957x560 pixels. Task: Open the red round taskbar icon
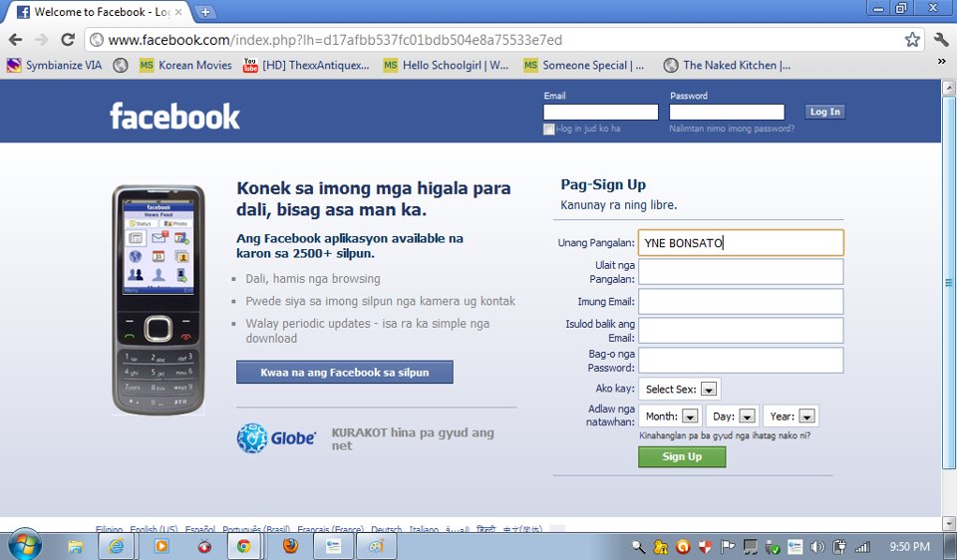tap(204, 546)
